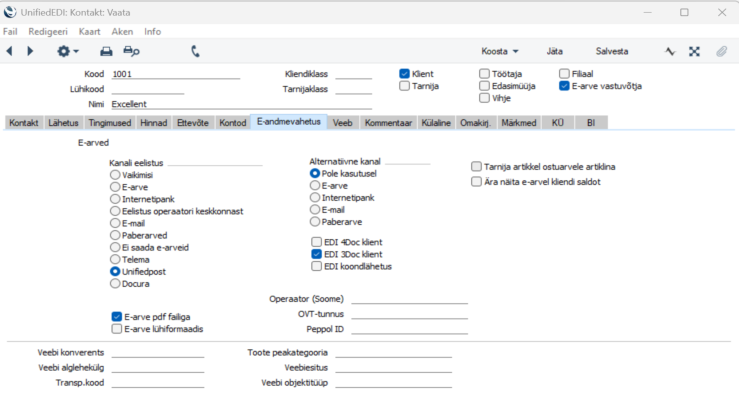Image resolution: width=739 pixels, height=406 pixels.
Task: Select Paberarve alternative channel radio
Action: [315, 221]
